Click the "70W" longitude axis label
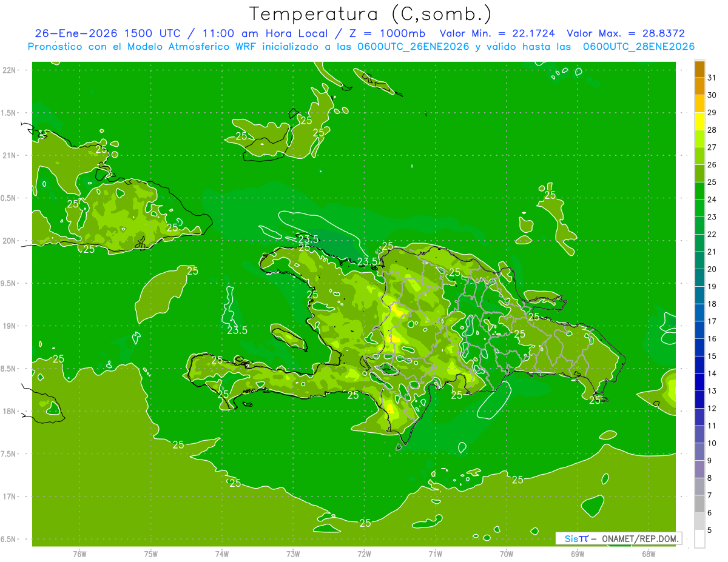The image size is (728, 562). click(x=507, y=554)
